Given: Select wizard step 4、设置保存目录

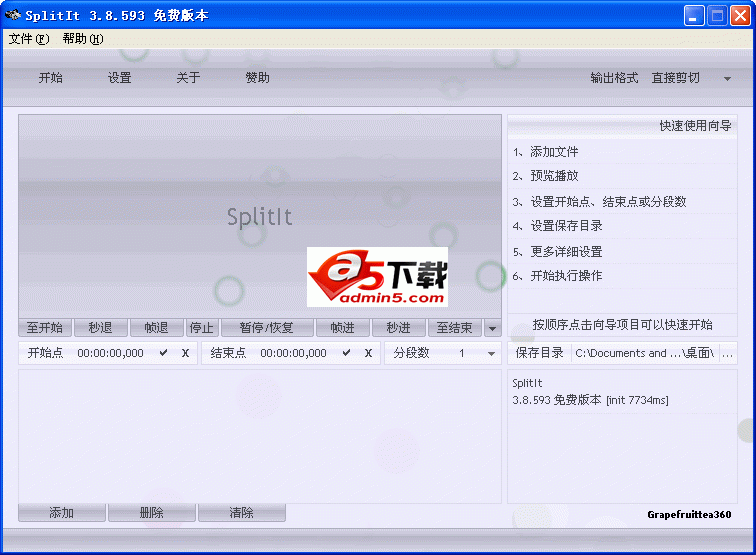Looking at the screenshot, I should coord(622,226).
